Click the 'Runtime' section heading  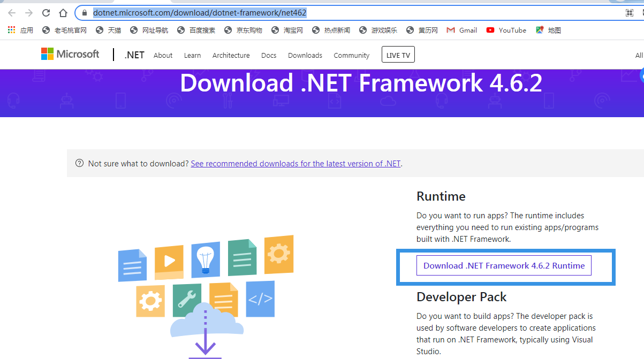coord(441,196)
